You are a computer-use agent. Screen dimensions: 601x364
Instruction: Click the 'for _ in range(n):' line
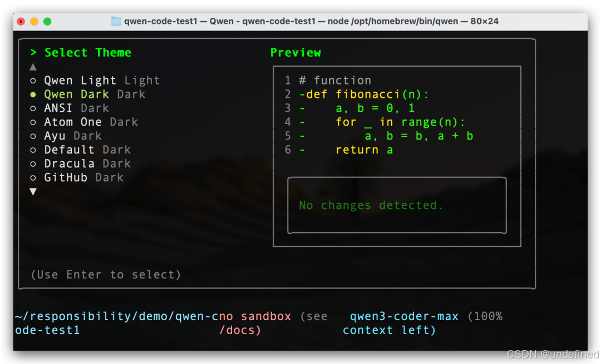[x=401, y=122]
